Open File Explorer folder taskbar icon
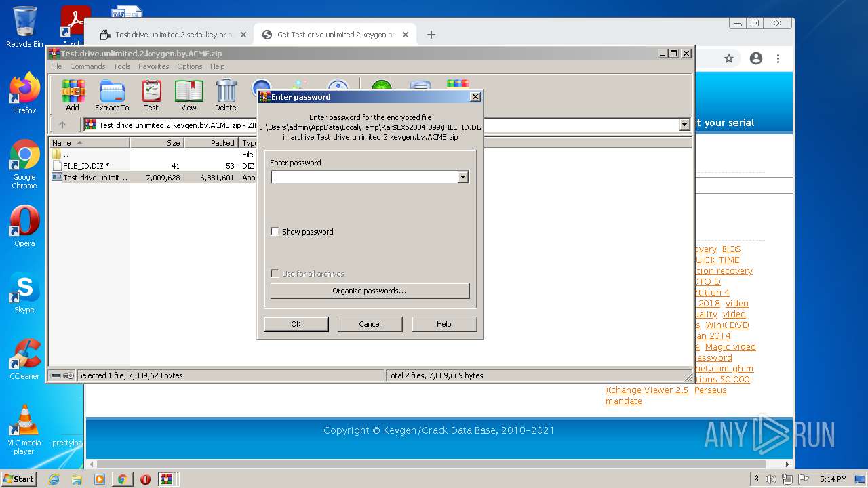 (x=77, y=479)
